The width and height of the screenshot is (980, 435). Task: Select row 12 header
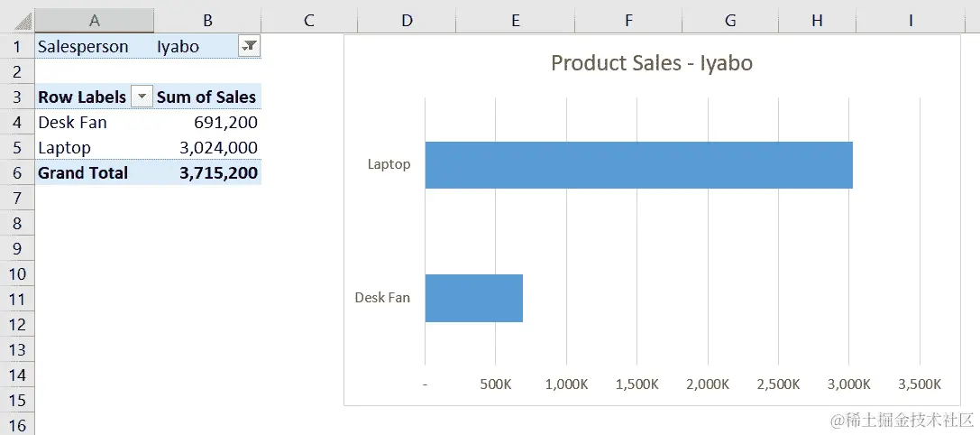click(x=17, y=324)
